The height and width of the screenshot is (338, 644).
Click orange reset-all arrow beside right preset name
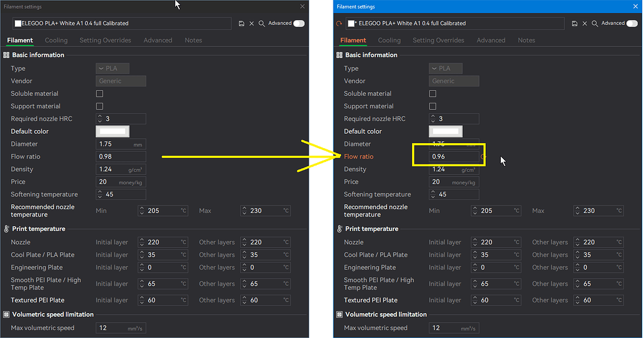(339, 24)
